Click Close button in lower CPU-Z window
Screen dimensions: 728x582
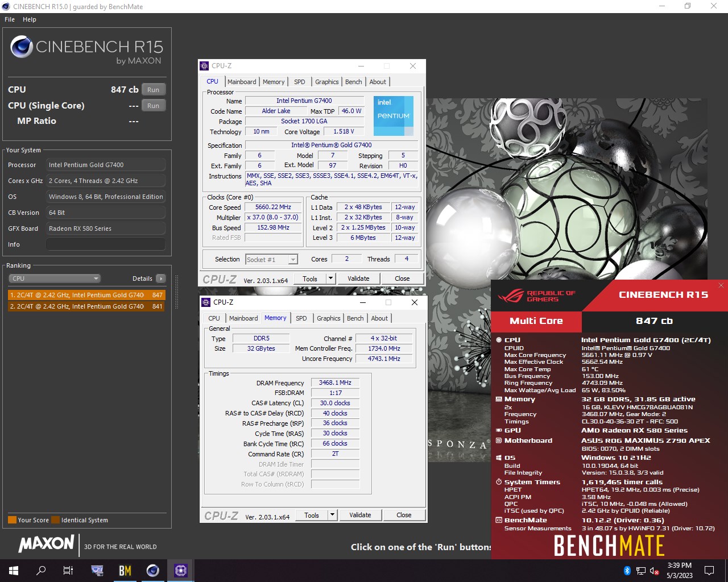[x=404, y=515]
